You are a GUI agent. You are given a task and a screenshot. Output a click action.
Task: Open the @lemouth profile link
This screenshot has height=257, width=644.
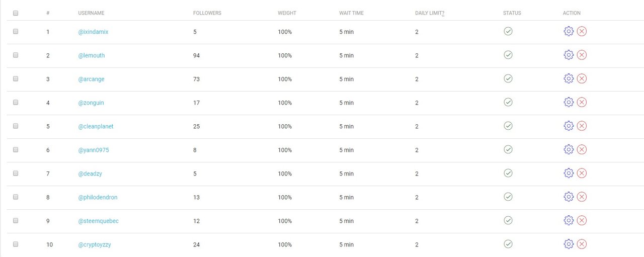point(92,55)
